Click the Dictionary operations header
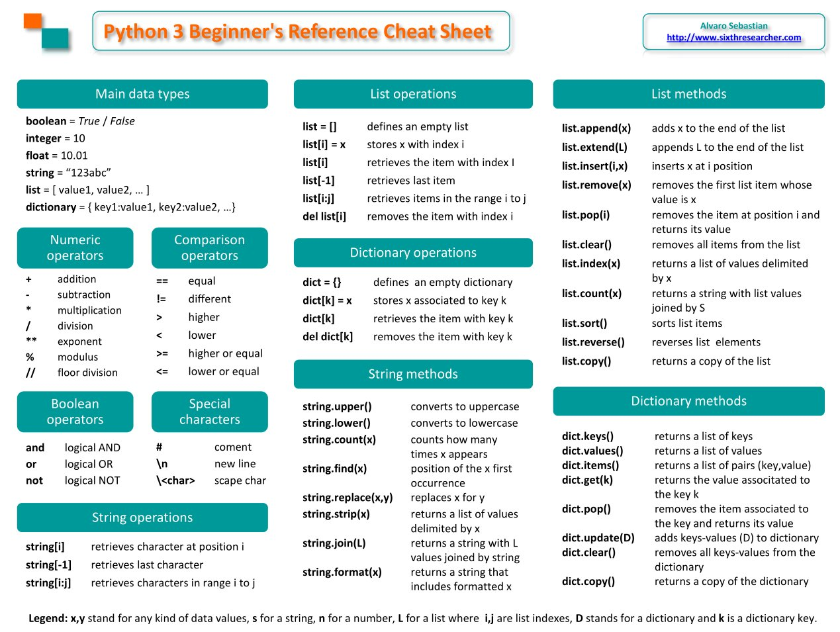This screenshot has height=632, width=840. click(413, 253)
